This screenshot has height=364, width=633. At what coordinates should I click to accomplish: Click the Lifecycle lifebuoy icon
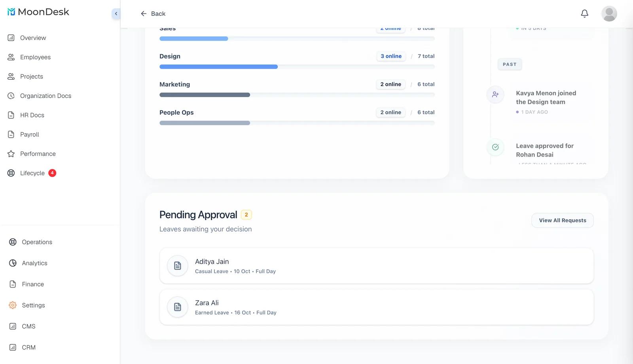[11, 174]
